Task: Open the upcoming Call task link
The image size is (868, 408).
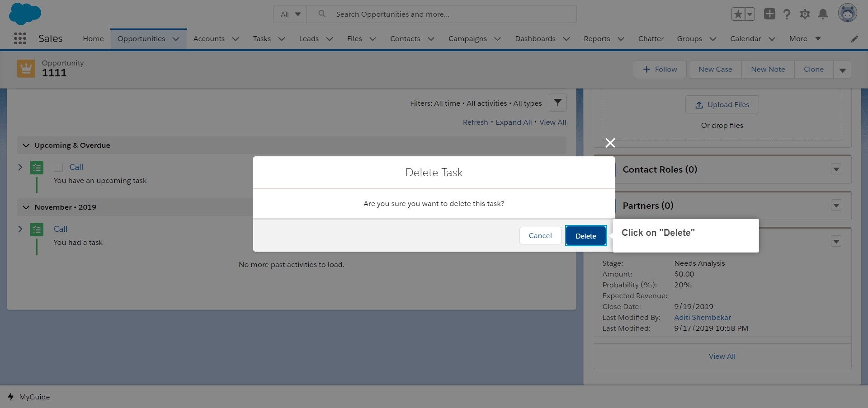Action: point(76,167)
